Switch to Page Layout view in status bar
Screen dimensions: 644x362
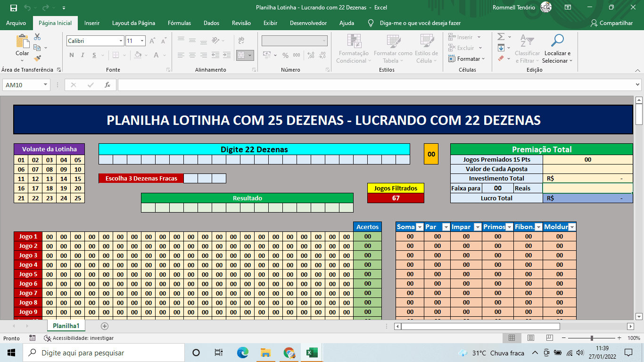click(x=531, y=338)
